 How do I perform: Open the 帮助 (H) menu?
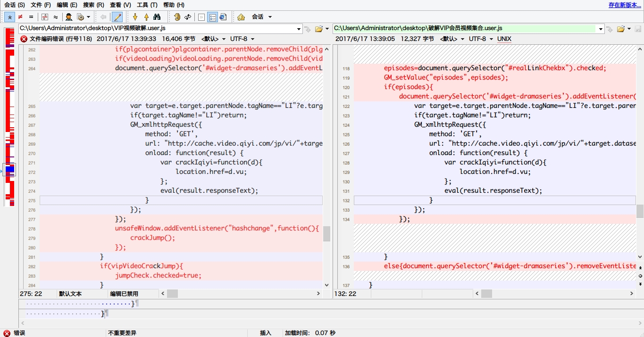click(174, 5)
